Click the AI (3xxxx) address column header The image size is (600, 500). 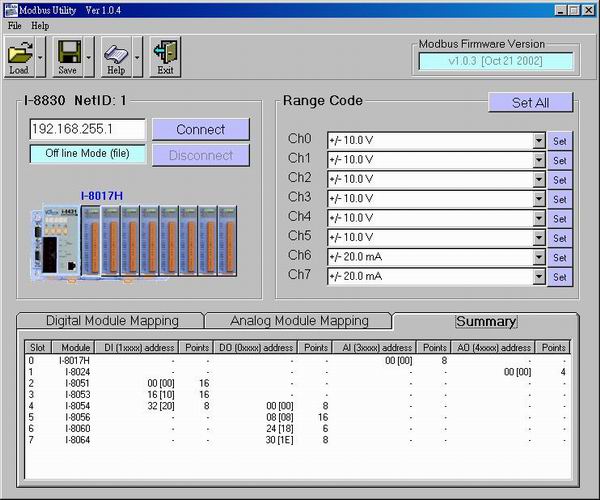374,348
